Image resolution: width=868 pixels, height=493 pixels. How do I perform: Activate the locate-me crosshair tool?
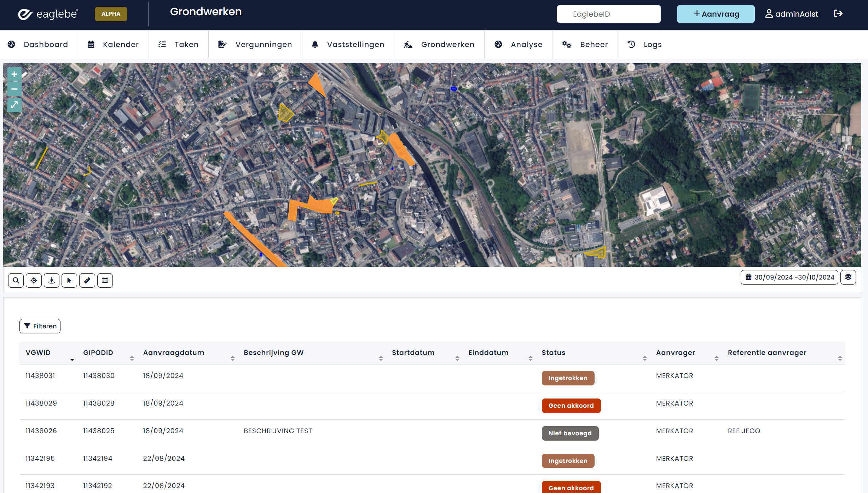(x=34, y=280)
